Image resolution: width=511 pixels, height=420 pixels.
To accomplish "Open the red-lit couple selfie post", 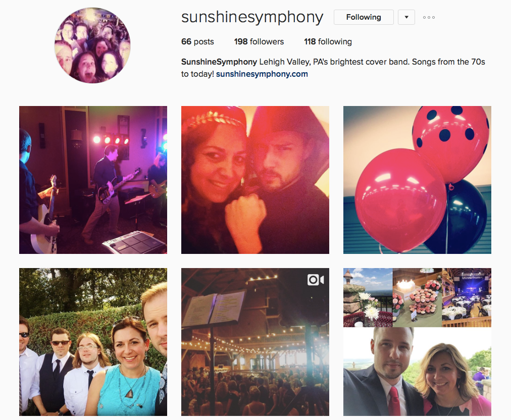I will (255, 180).
